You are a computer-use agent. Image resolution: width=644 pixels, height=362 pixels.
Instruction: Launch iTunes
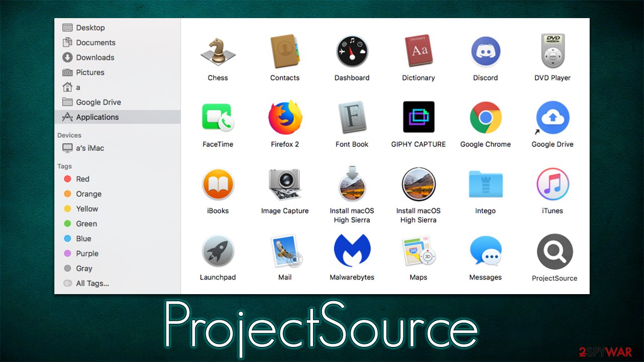pyautogui.click(x=552, y=184)
